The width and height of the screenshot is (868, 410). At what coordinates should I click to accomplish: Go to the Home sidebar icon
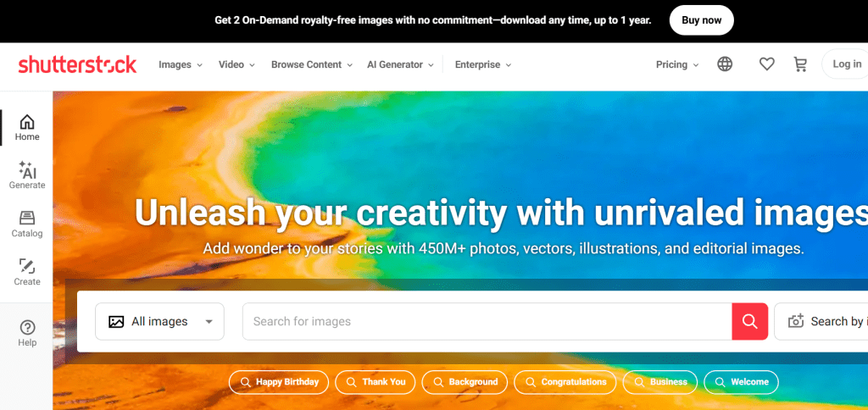pyautogui.click(x=27, y=128)
